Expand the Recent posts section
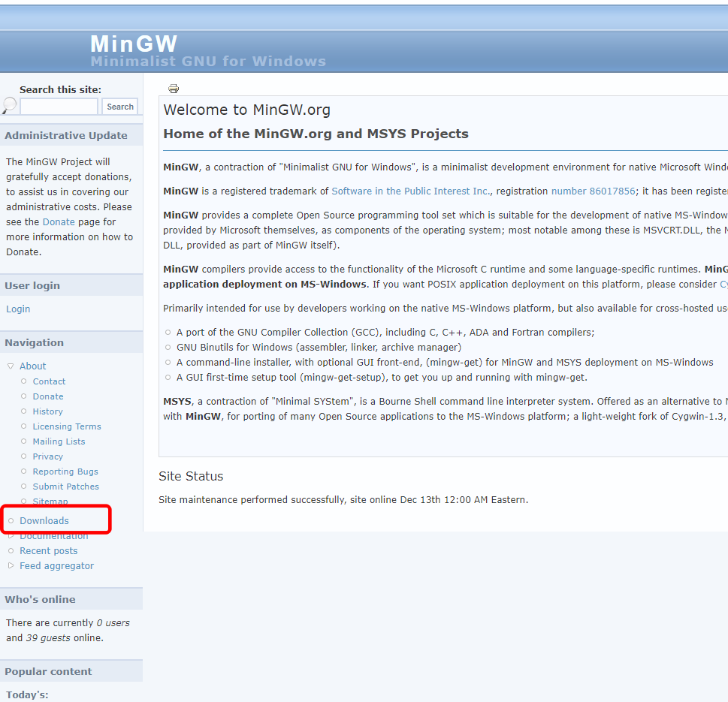The image size is (728, 702). 48,550
